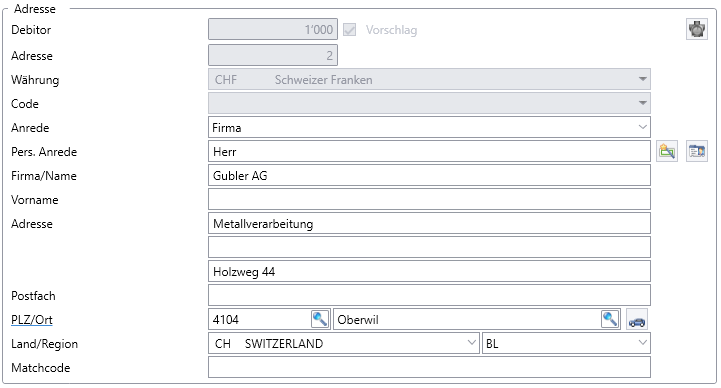Focus the empty Matchcode field
This screenshot has width=721, height=388.
(429, 367)
